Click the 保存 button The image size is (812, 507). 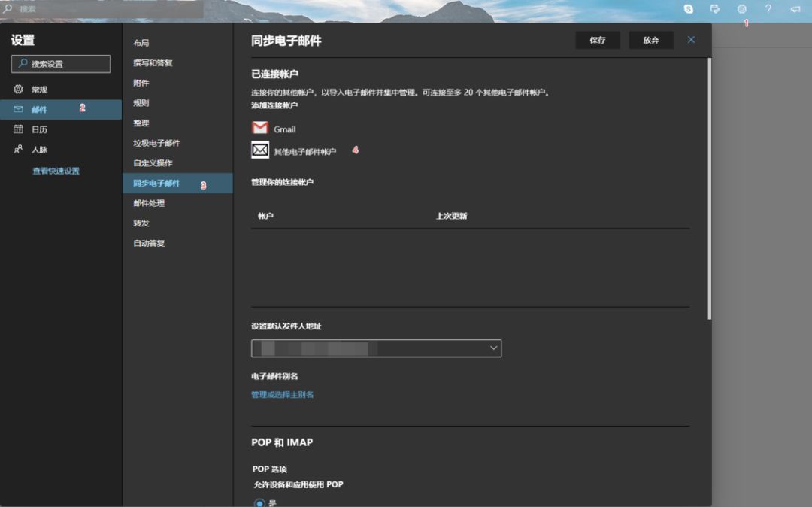(x=598, y=40)
